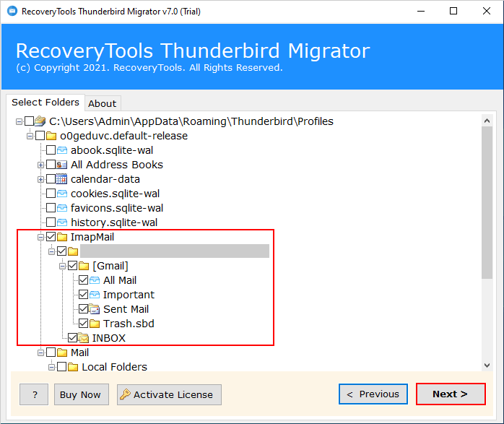Select the favicons.sqlite-wal tree label
The height and width of the screenshot is (424, 504).
coord(117,208)
